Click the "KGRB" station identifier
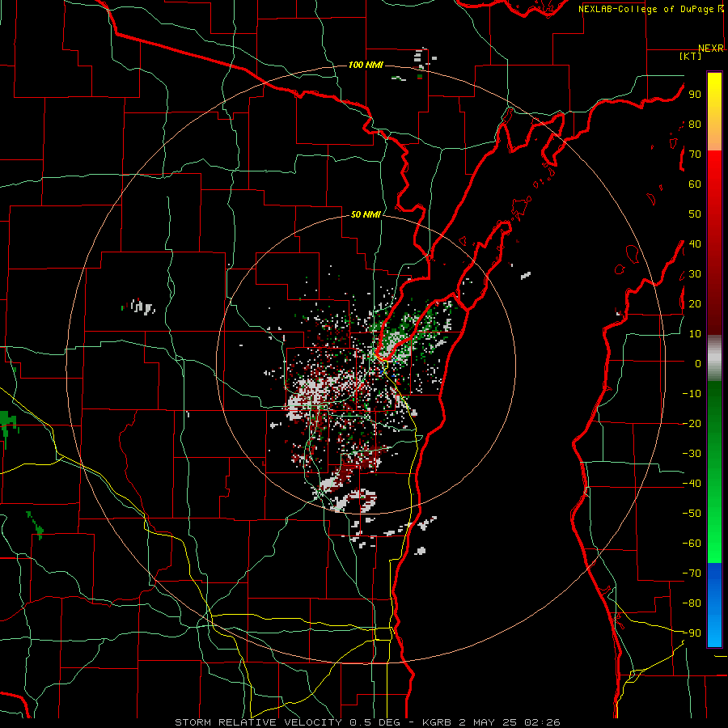Viewport: 728px width, 728px height. coord(437,722)
